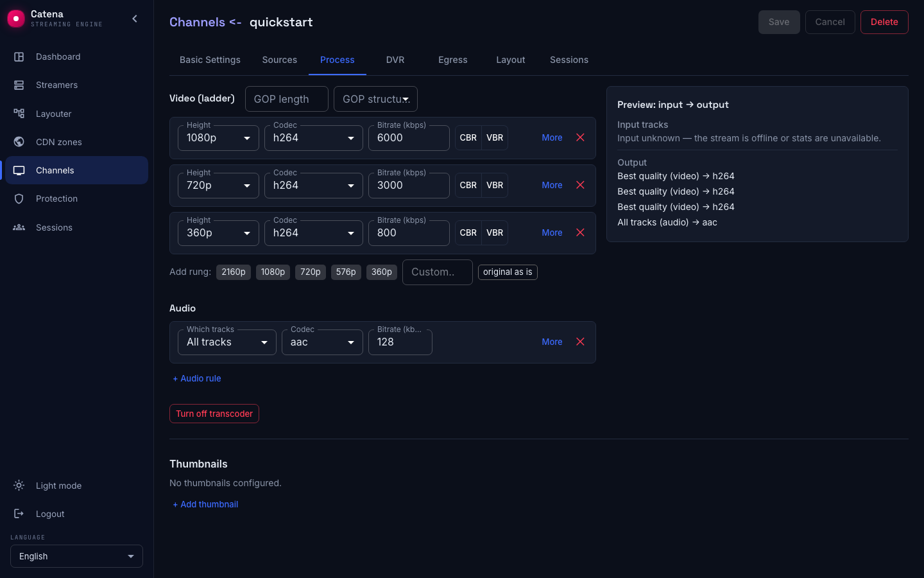
Task: Click the Light mode sun icon
Action: (19, 486)
